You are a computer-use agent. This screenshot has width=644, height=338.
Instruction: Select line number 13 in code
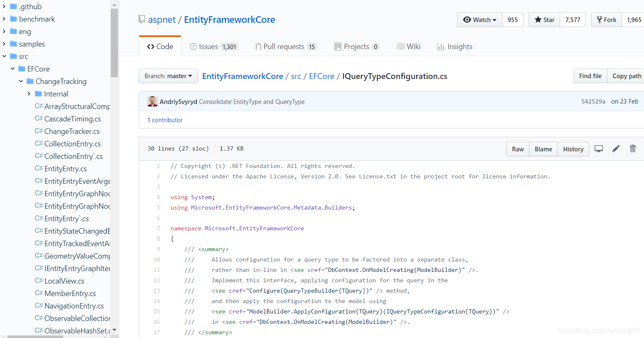coord(157,291)
